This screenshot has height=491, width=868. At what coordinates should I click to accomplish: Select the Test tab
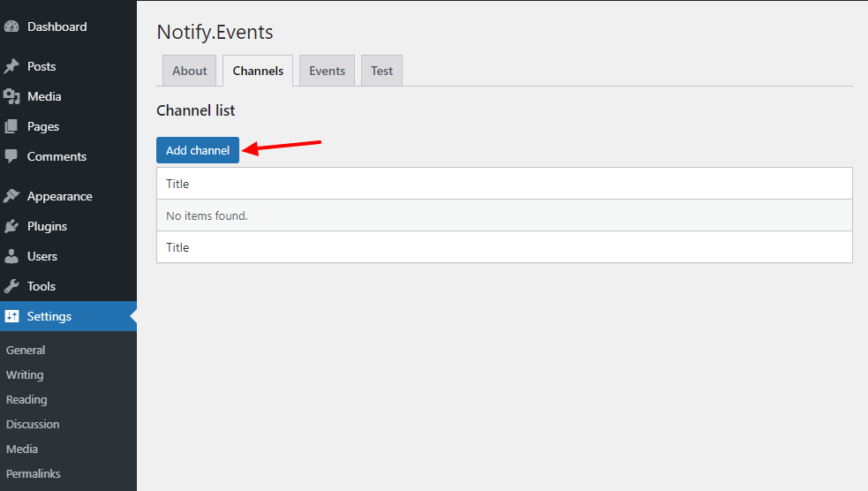pos(381,71)
